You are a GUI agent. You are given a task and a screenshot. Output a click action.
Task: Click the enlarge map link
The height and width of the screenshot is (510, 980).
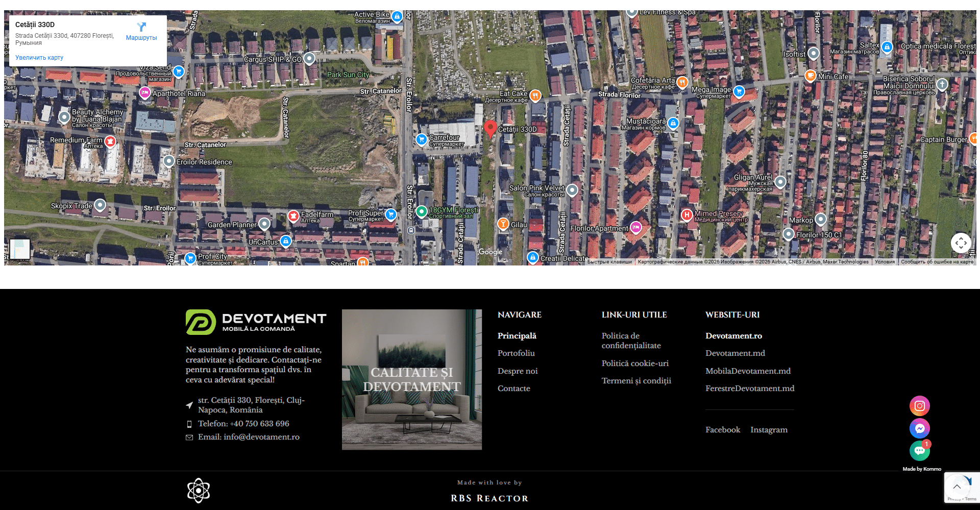pos(39,58)
